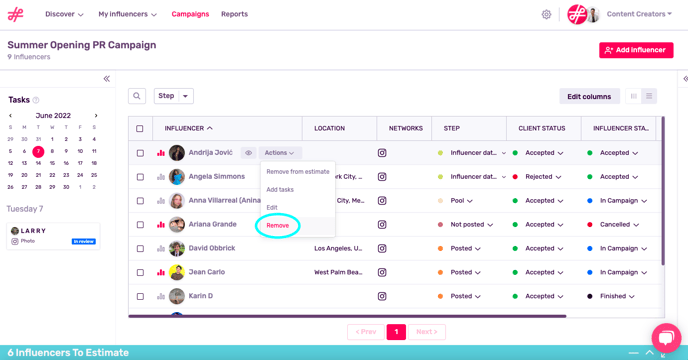Change Anna Villarreal step Pool dropdown
Viewport: 688px width, 360px height.
461,201
